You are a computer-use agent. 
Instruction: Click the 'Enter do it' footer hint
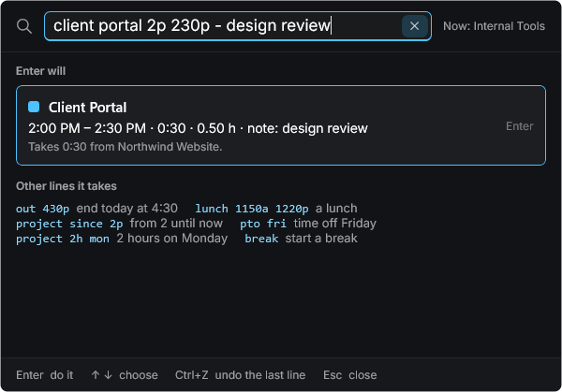[44, 375]
